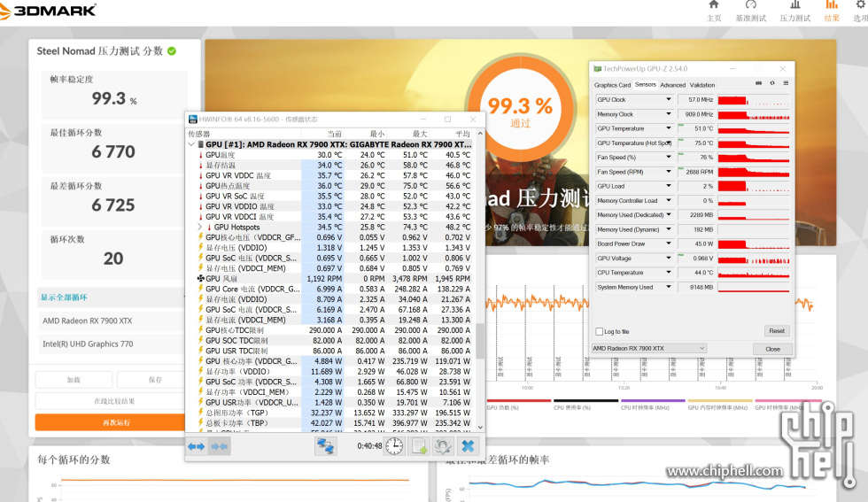Click the 传感器 column header in HWiNFO
The image size is (868, 502).
pyautogui.click(x=199, y=134)
